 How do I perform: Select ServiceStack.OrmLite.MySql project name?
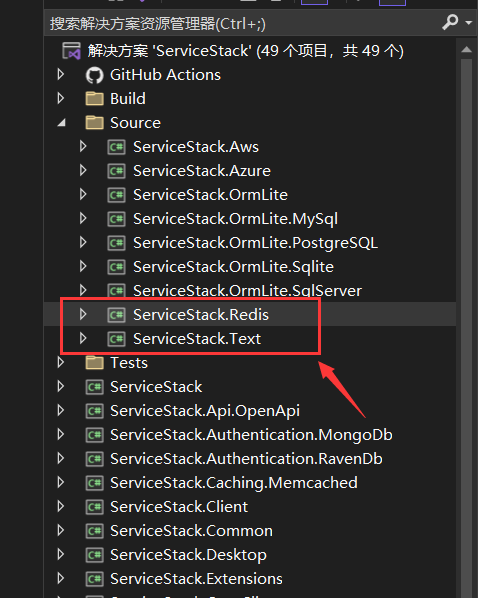[235, 219]
